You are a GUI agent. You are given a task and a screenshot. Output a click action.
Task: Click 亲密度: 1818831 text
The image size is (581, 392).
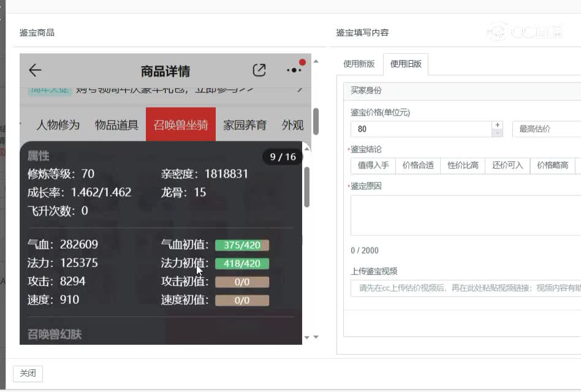point(204,173)
